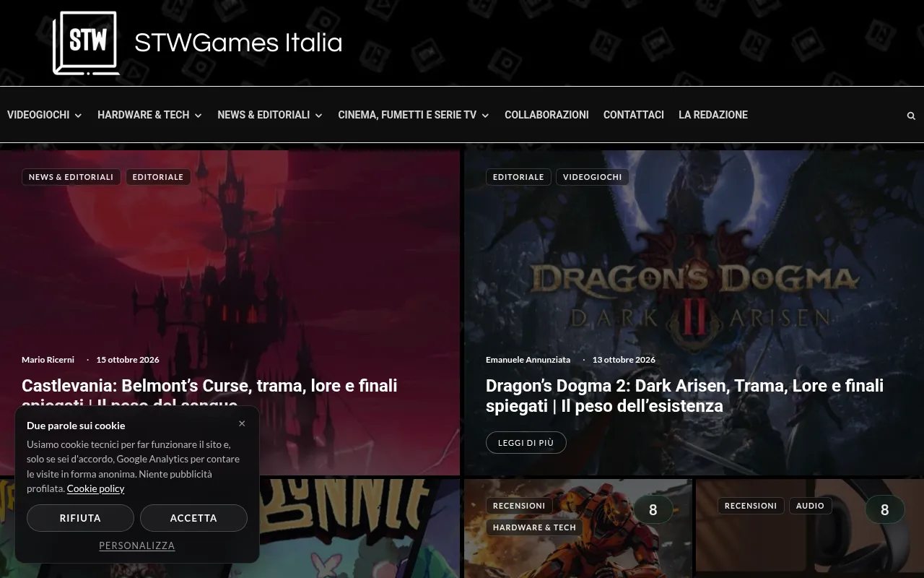Click the STW book logo icon
This screenshot has width=924, height=578.
coord(86,43)
